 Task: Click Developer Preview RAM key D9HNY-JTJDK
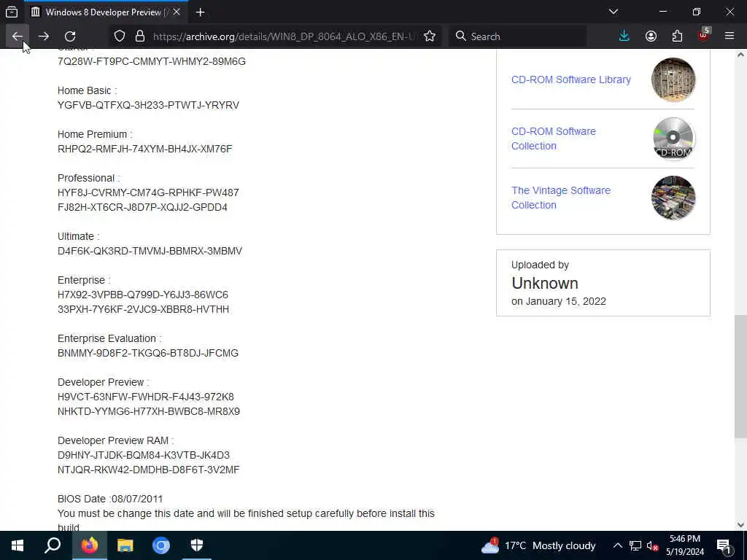pyautogui.click(x=144, y=455)
